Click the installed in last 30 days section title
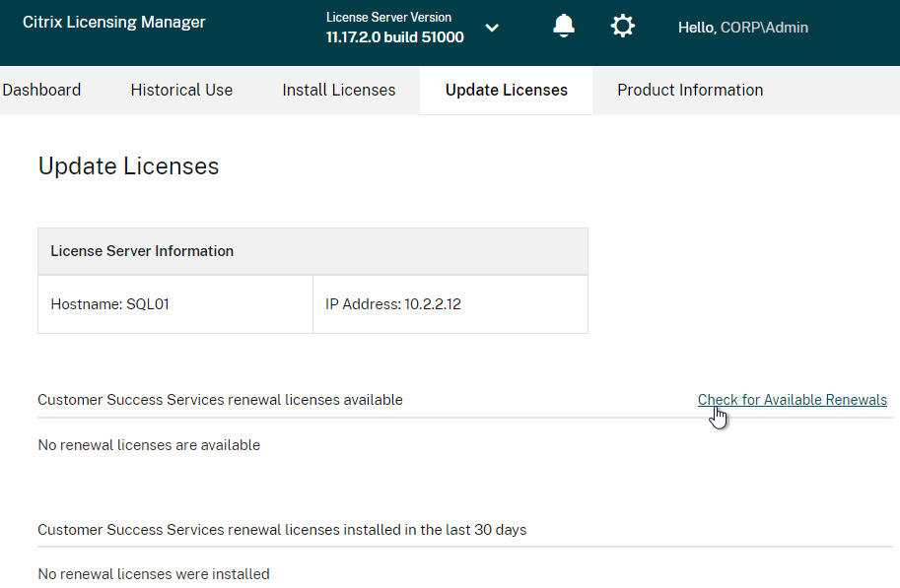 coord(282,530)
